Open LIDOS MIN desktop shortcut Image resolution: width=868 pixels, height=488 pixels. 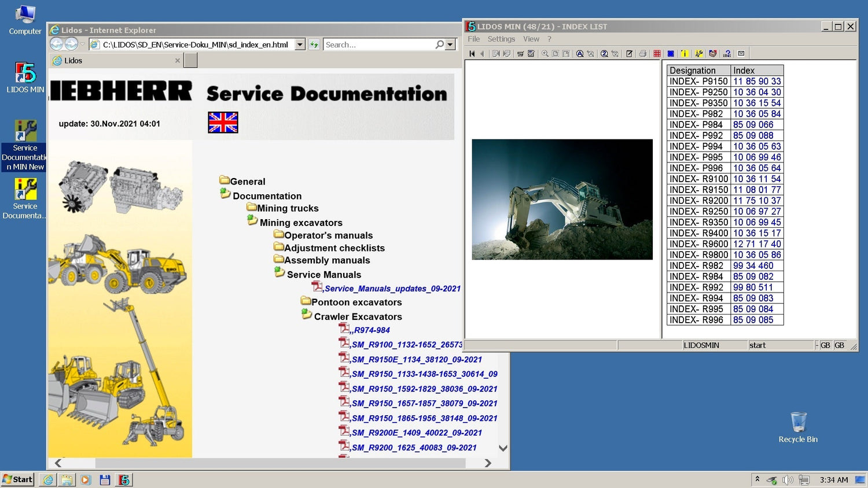point(25,77)
